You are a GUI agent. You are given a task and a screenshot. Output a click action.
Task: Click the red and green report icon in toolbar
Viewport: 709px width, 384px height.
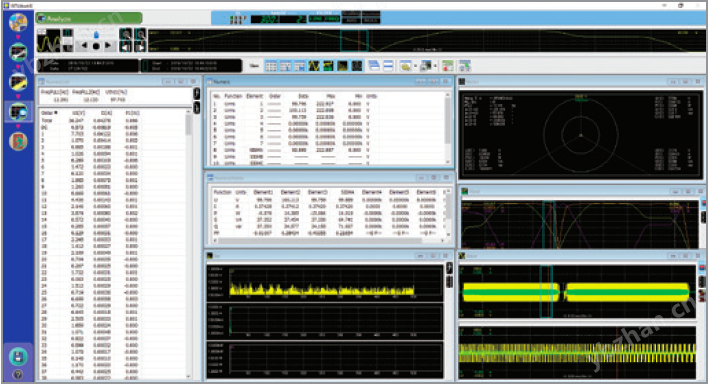click(x=447, y=66)
